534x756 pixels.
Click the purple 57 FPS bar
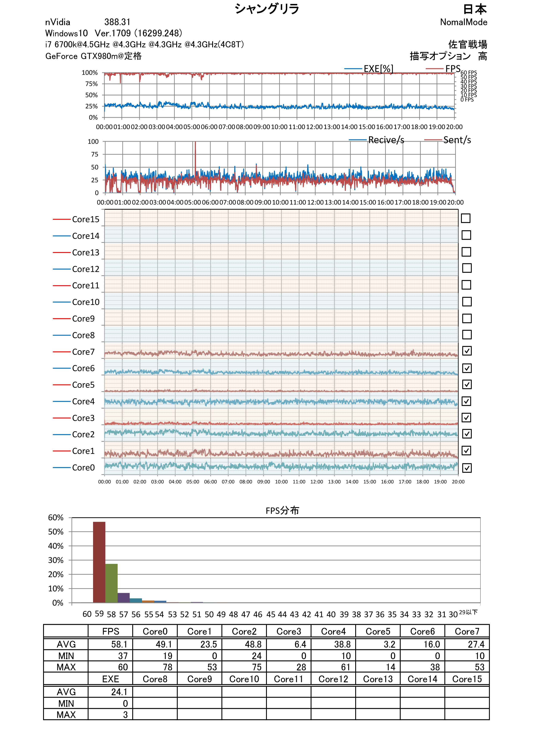click(123, 598)
